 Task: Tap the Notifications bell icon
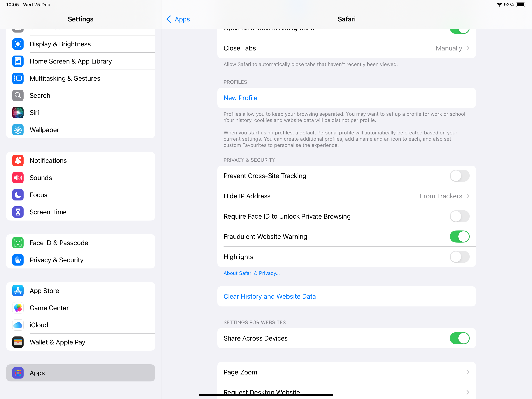click(x=18, y=161)
